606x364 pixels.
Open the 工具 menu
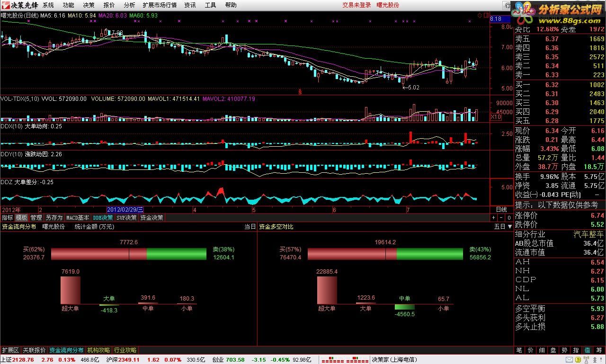coord(210,5)
